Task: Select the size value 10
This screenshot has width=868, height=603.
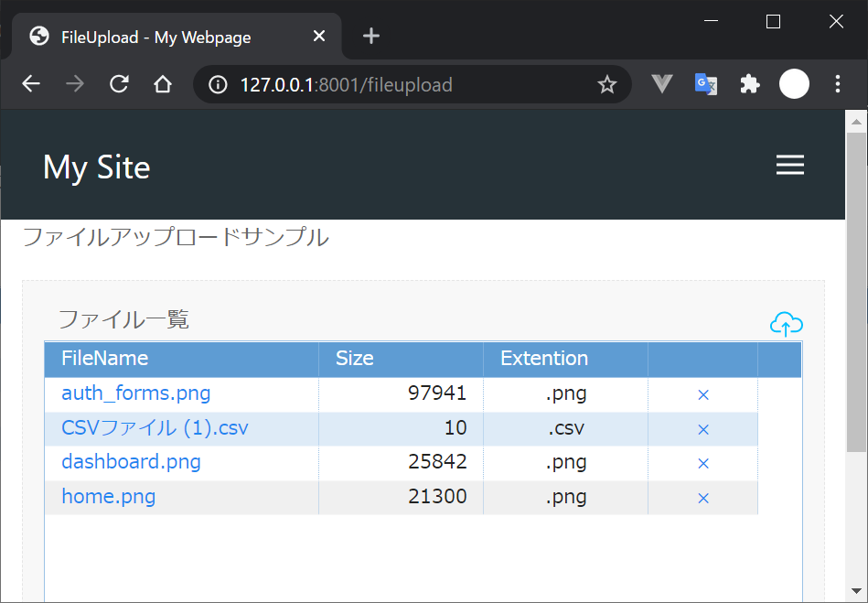Action: pyautogui.click(x=455, y=428)
